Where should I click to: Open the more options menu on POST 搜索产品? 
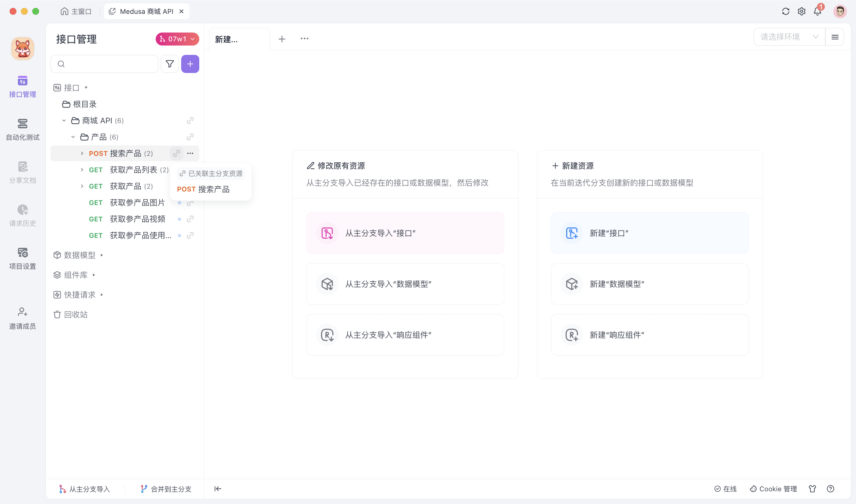190,153
